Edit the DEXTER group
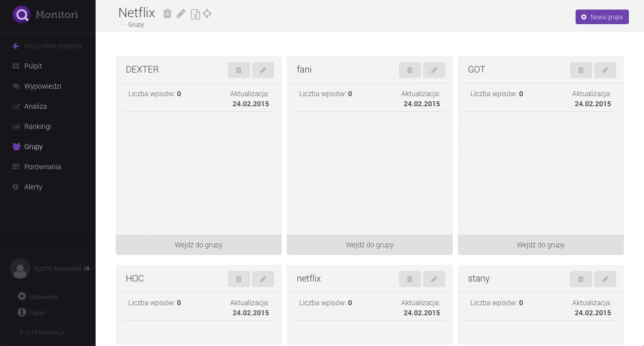Screen dimensions: 644x346 point(263,70)
